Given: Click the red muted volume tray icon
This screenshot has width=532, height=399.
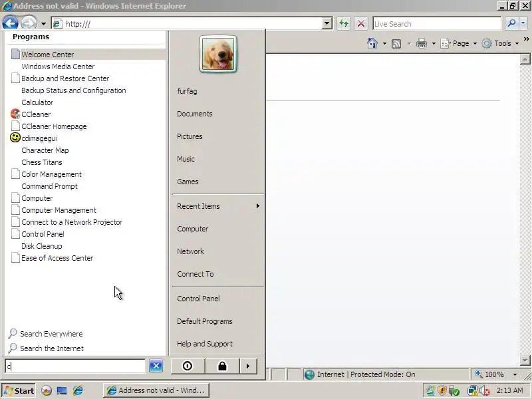Looking at the screenshot, I should [485, 391].
